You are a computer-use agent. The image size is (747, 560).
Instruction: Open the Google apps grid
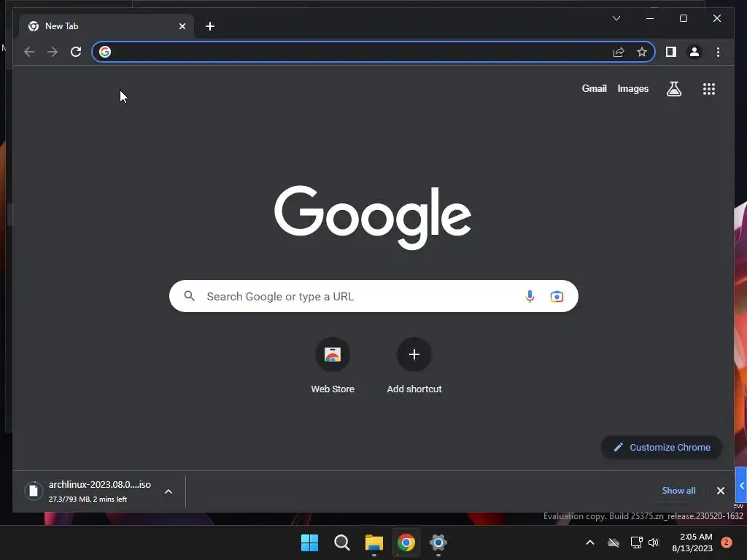[709, 89]
